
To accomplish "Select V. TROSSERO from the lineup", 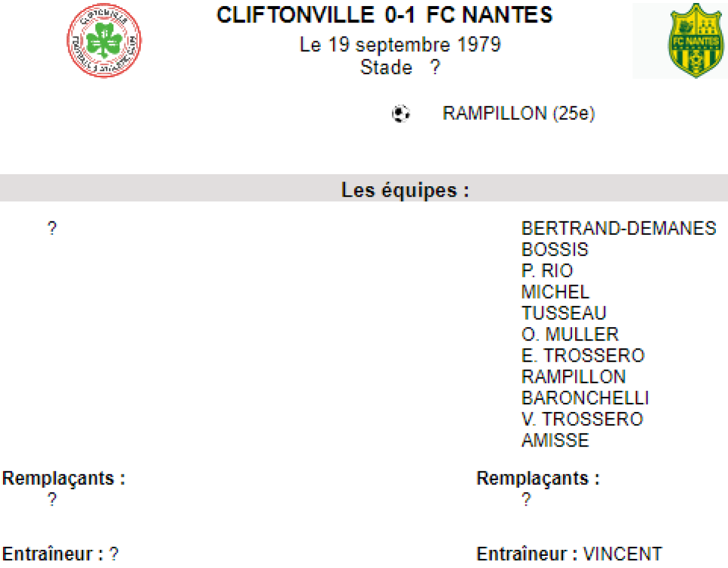I will pos(582,419).
